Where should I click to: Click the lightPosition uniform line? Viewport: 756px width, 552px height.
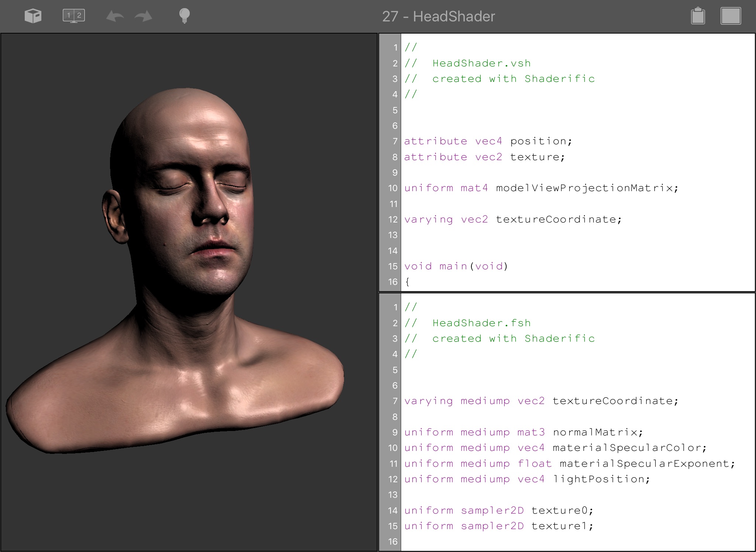527,479
